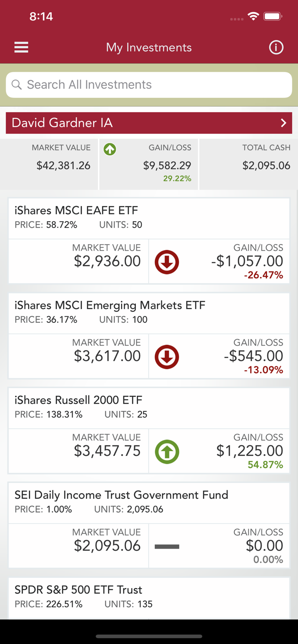The image size is (298, 644).
Task: Click the search magnifier icon
Action: 17,85
